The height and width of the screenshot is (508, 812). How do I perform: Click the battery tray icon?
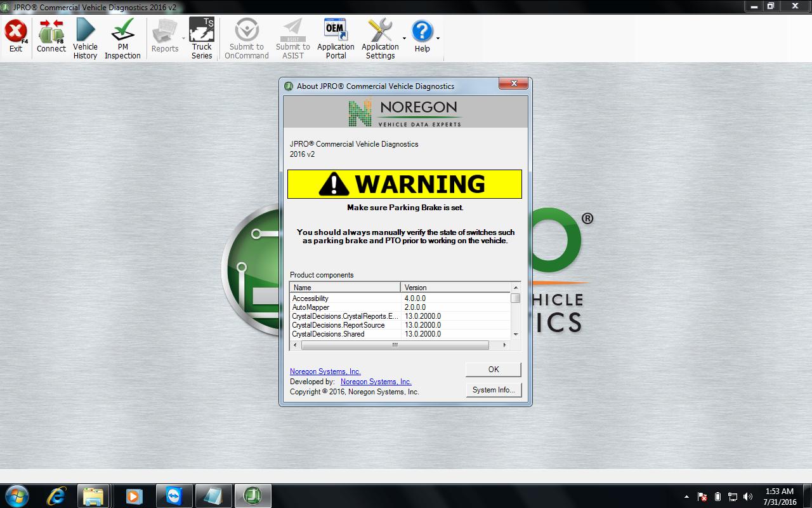(x=717, y=497)
